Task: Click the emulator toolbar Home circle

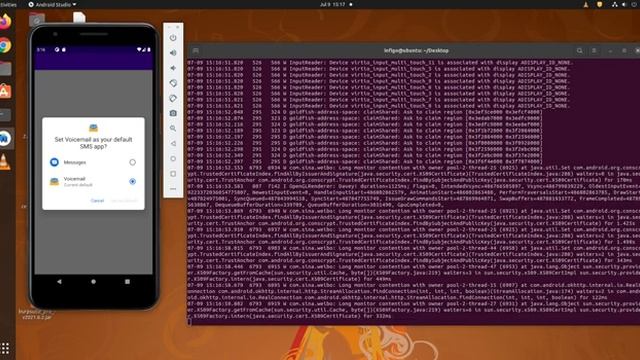Action: coord(173,158)
